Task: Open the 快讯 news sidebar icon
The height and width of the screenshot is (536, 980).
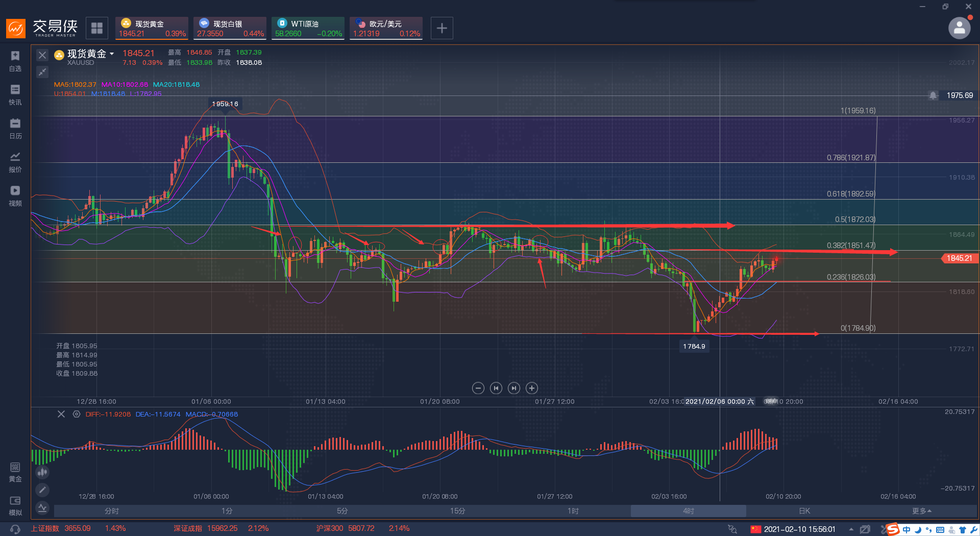Action: click(x=15, y=94)
